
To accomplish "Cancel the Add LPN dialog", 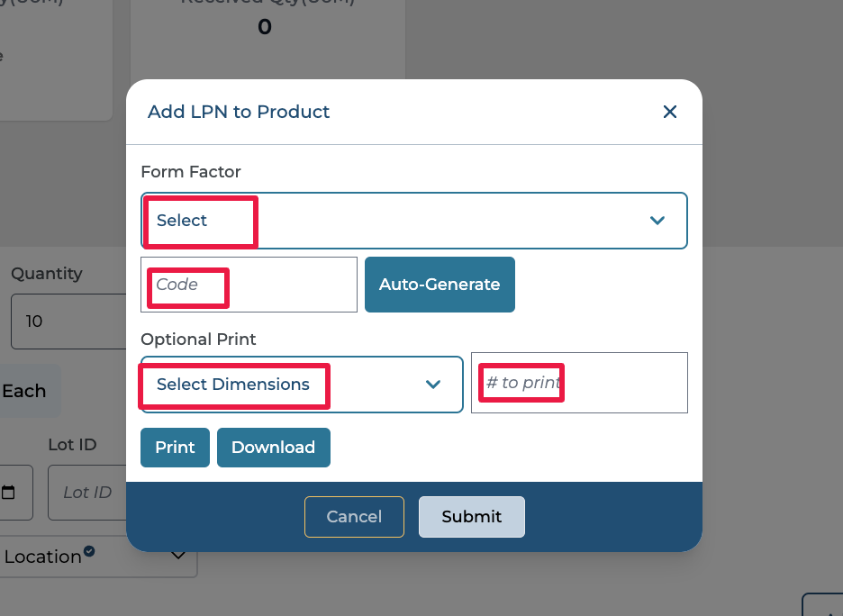I will click(354, 517).
